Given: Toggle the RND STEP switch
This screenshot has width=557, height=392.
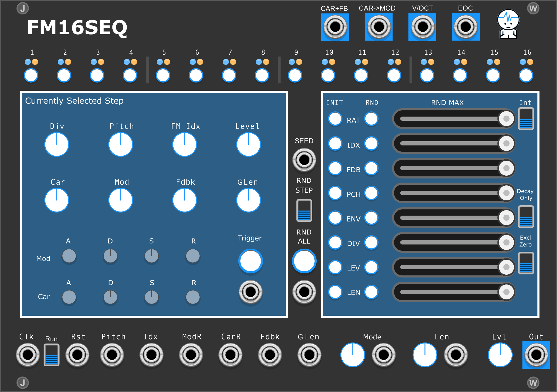Looking at the screenshot, I should pyautogui.click(x=304, y=210).
